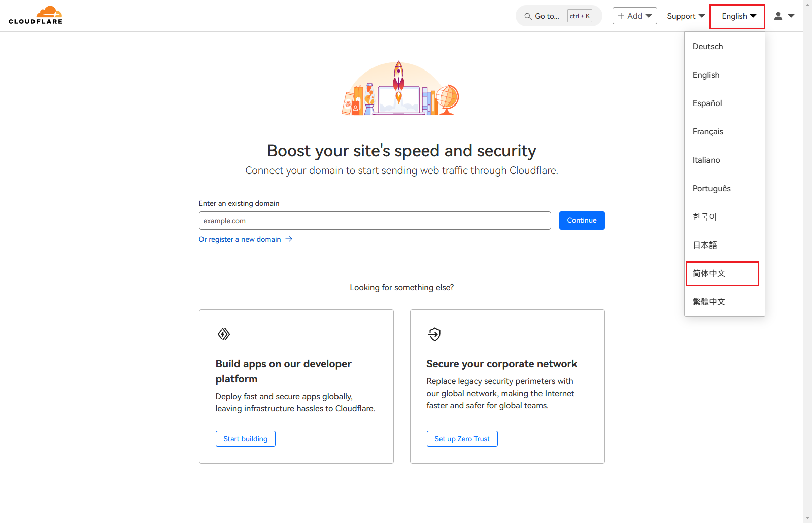Viewport: 812px width, 523px height.
Task: Open the search with the magnifier icon
Action: tap(528, 16)
